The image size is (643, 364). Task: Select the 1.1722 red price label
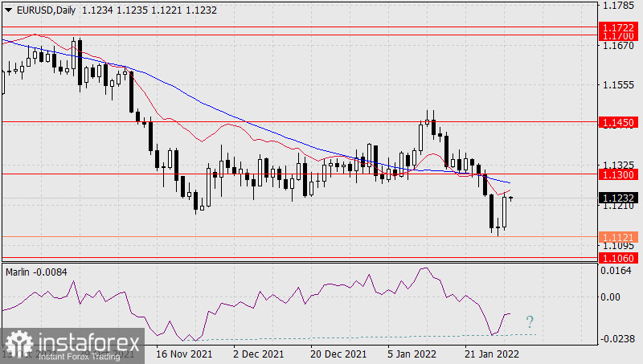click(619, 27)
